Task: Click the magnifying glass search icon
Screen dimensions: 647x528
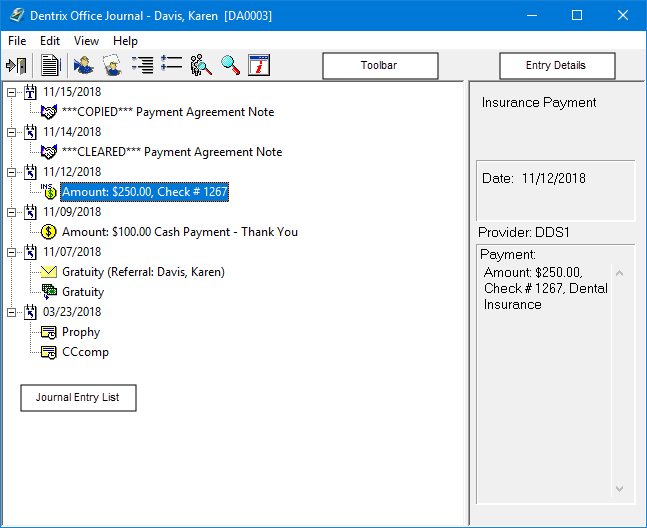Action: point(230,65)
